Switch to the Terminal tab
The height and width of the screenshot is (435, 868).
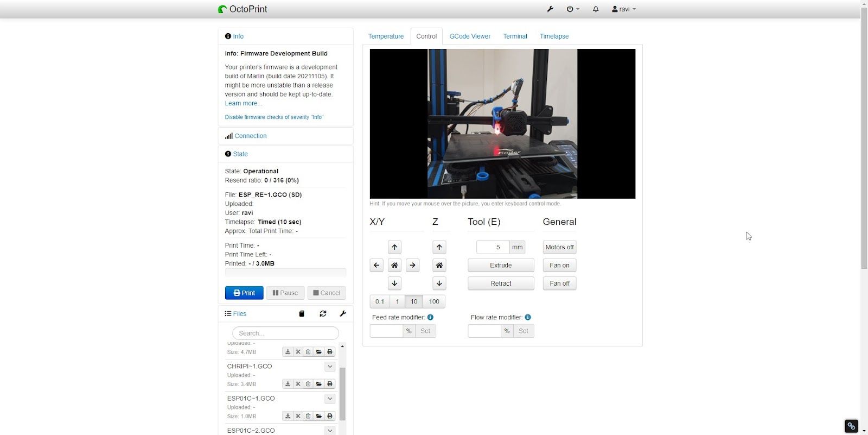[x=515, y=36]
